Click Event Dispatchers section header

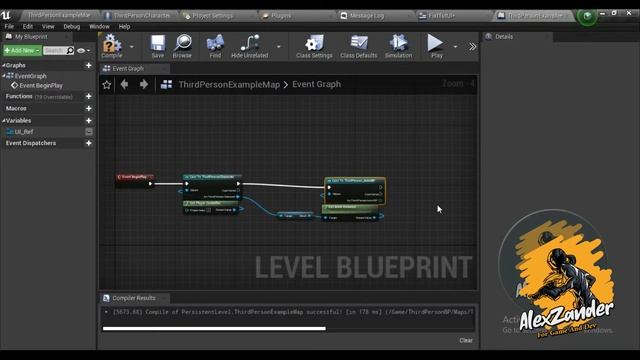coord(31,143)
